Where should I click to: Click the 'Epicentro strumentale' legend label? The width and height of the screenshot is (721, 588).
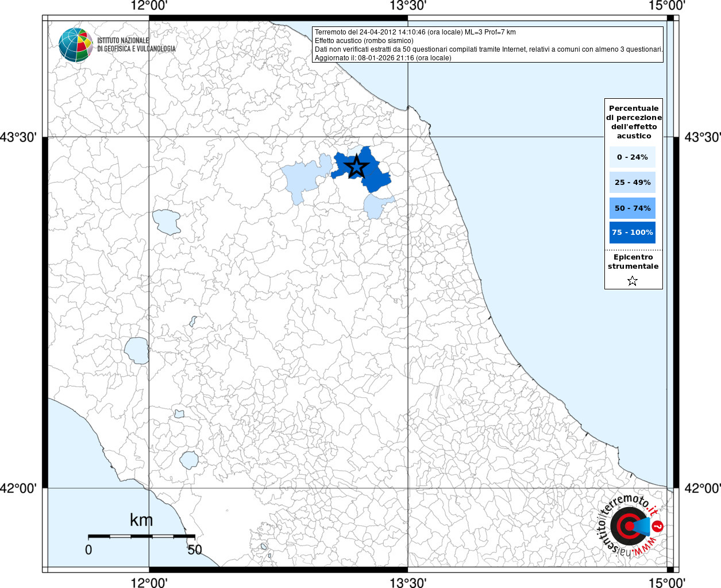pyautogui.click(x=633, y=262)
